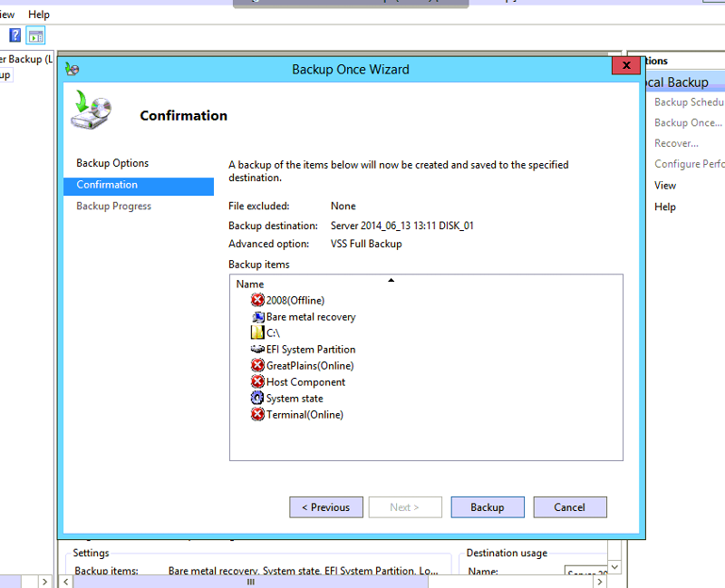Click the Backup button to start backup
This screenshot has height=588, width=725.
(x=487, y=506)
